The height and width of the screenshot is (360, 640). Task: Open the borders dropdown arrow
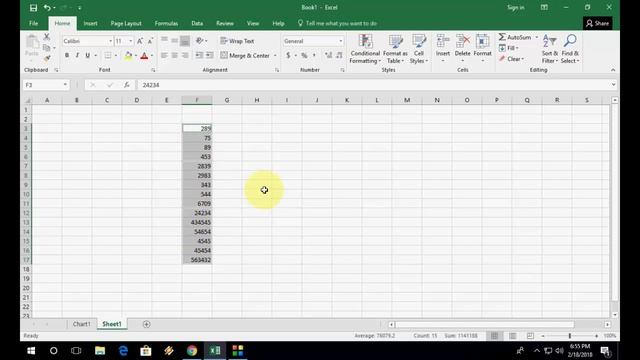[x=116, y=56]
